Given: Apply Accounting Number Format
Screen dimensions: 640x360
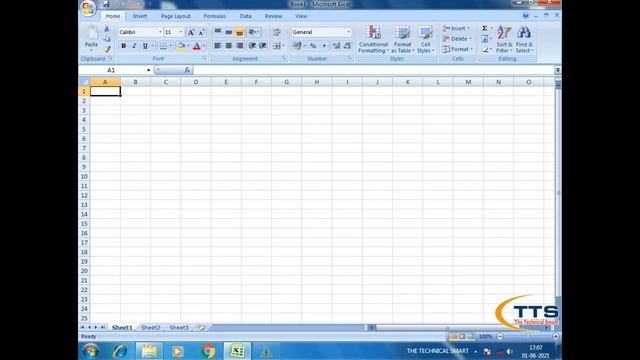Looking at the screenshot, I should point(297,46).
